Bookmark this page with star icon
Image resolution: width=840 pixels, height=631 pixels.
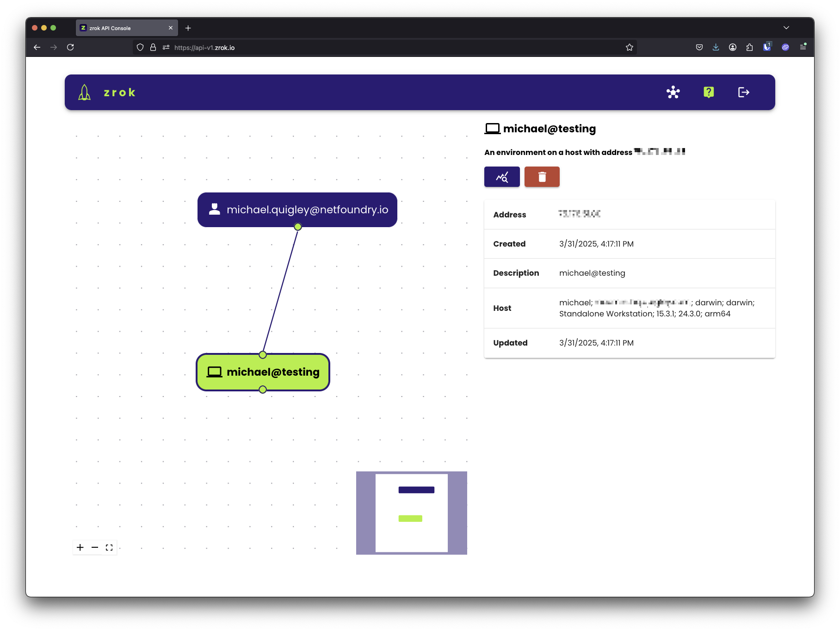click(629, 47)
